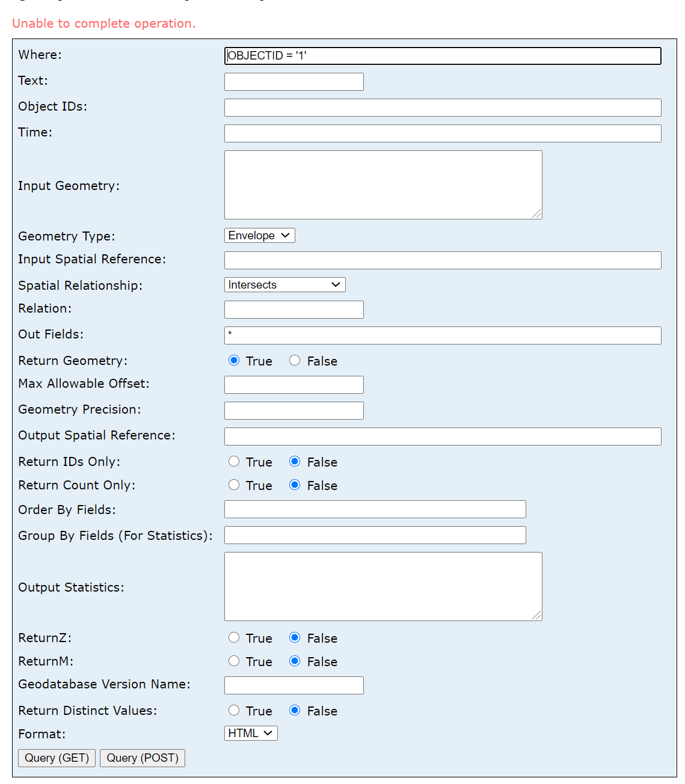685x784 pixels.
Task: Click the Output Spatial Reference field
Action: (443, 436)
